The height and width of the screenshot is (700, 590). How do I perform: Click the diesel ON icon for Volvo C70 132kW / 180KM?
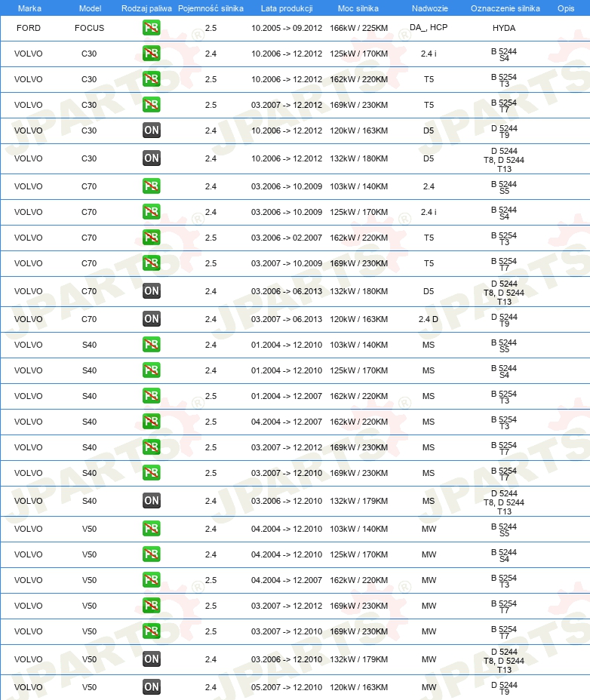point(152,291)
